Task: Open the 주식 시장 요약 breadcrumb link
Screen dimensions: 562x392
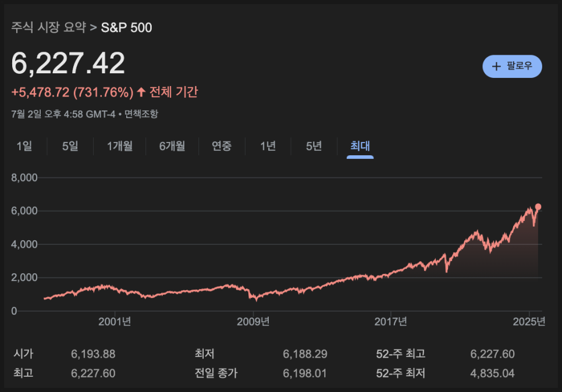Action: (x=49, y=27)
